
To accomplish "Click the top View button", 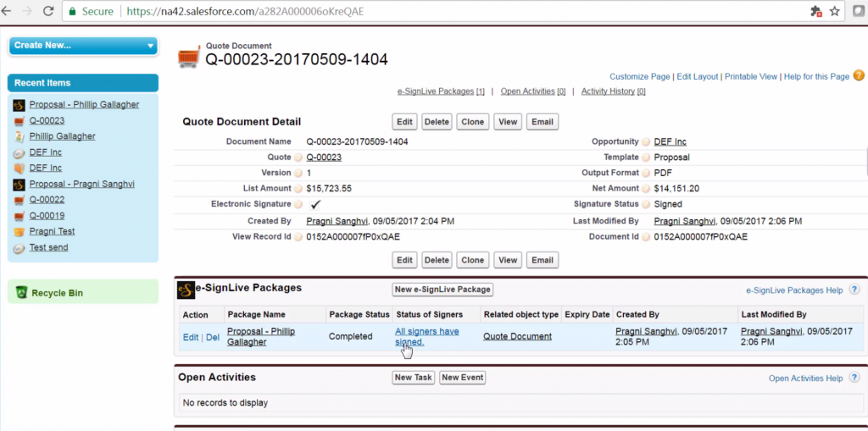I will [x=508, y=122].
